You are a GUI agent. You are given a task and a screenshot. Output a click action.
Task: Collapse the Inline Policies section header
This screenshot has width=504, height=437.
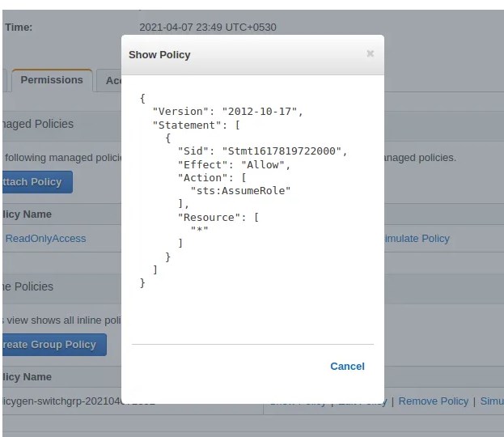tap(28, 286)
